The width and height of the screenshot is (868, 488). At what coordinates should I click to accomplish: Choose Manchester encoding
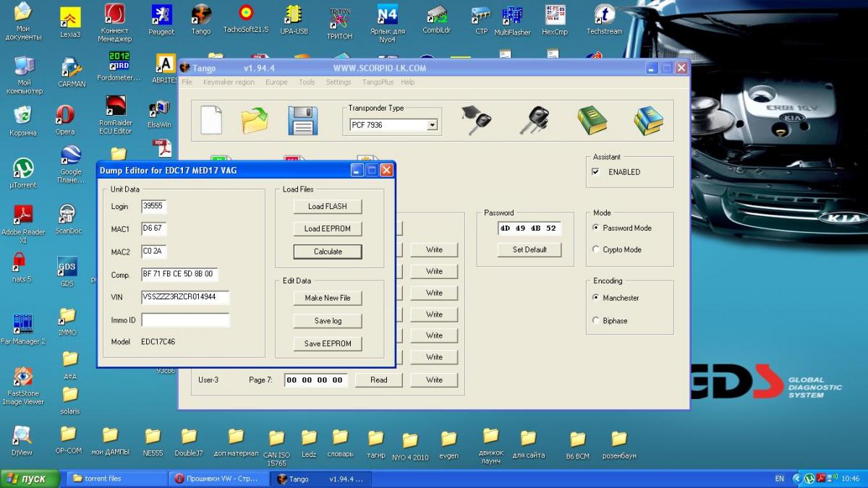tap(596, 298)
